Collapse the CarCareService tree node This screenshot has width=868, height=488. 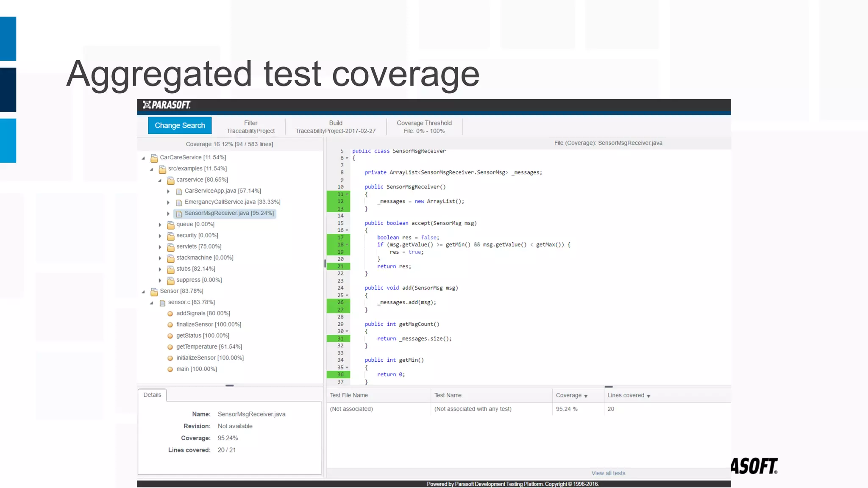[143, 158]
